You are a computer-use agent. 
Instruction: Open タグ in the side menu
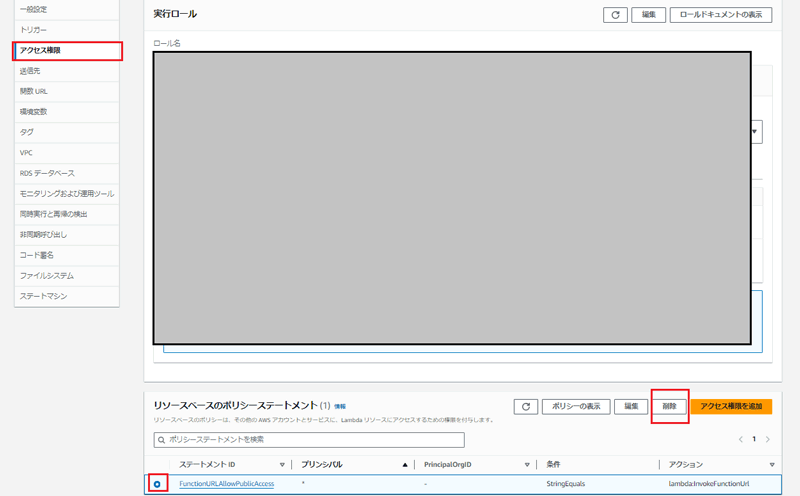[67, 132]
